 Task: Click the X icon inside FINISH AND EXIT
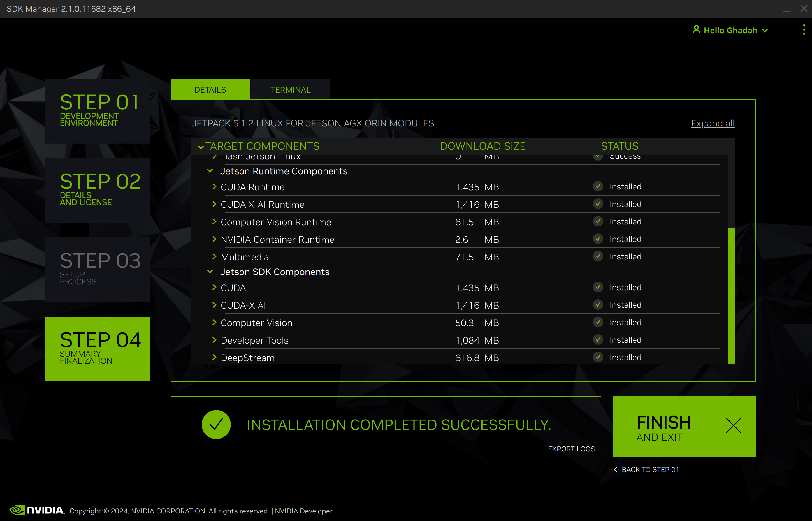734,426
